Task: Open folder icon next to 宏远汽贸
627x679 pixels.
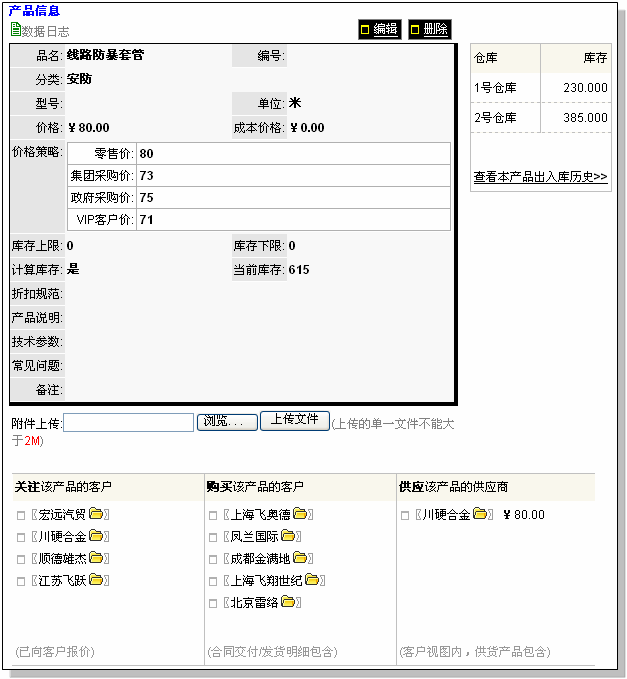Action: (96, 515)
